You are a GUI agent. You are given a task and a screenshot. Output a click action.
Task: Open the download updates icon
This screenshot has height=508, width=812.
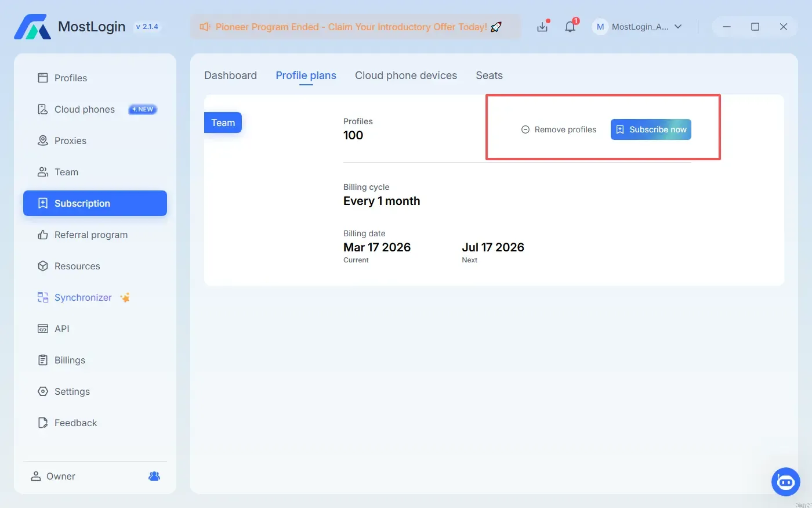(542, 27)
